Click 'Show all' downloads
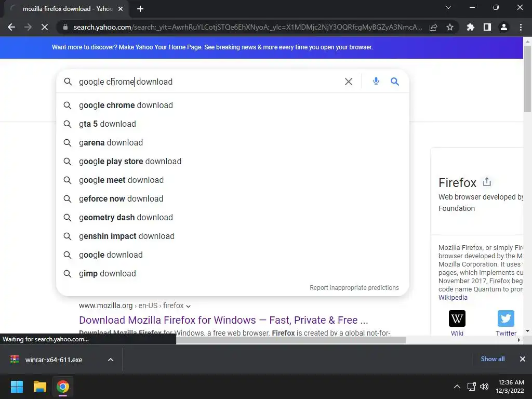The width and height of the screenshot is (532, 399). pyautogui.click(x=493, y=359)
